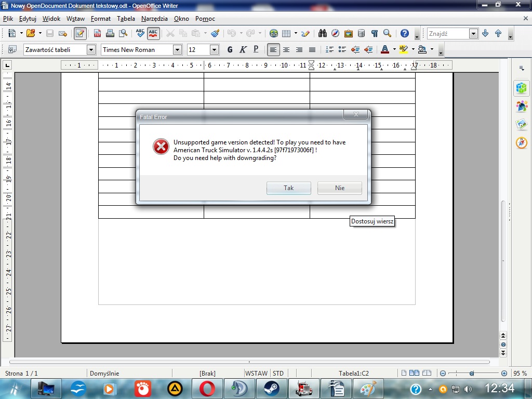Click the print document icon

coord(110,33)
